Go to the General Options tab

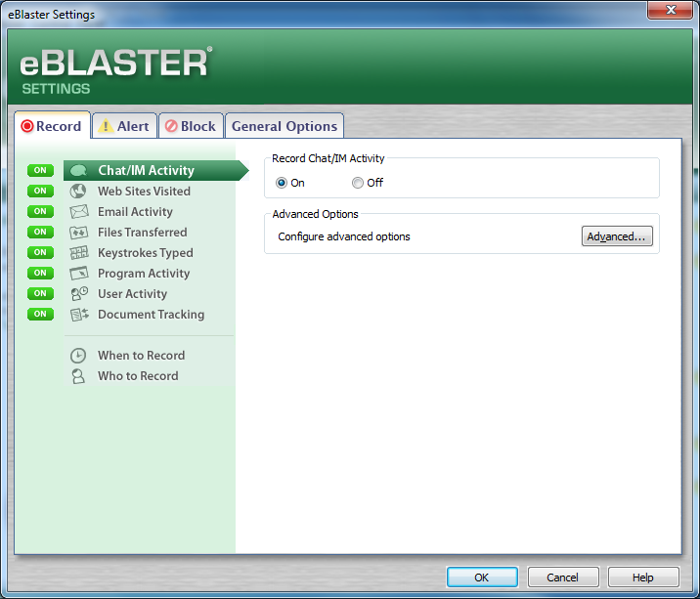(x=284, y=126)
